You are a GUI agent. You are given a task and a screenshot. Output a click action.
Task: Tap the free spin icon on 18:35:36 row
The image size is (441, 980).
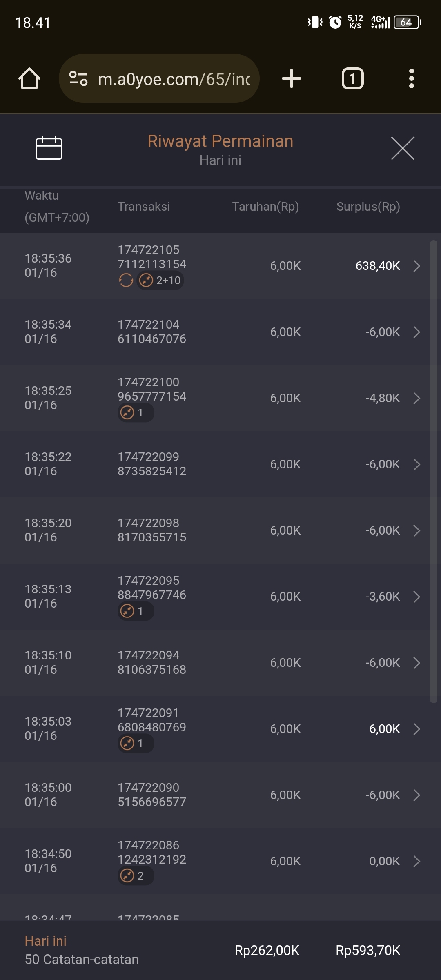coord(126,281)
